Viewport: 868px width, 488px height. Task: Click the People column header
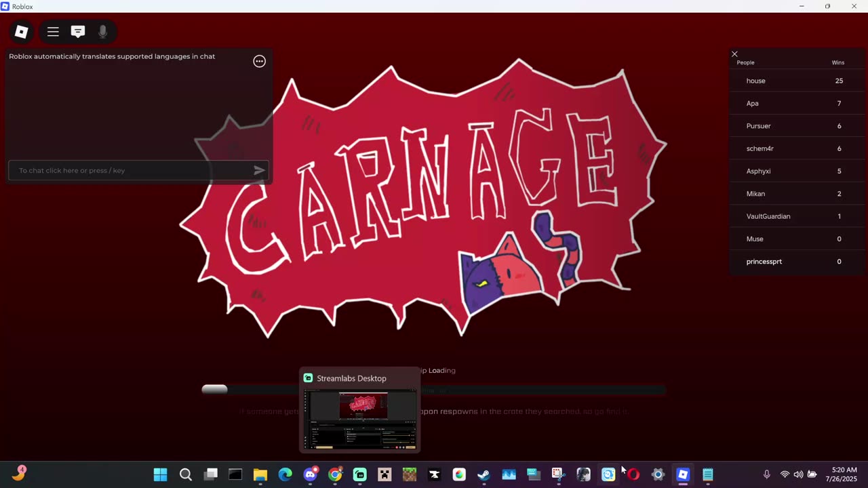tap(745, 62)
